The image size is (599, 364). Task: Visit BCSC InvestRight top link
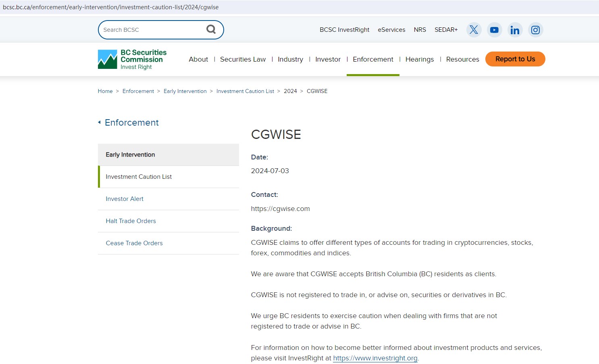(344, 30)
